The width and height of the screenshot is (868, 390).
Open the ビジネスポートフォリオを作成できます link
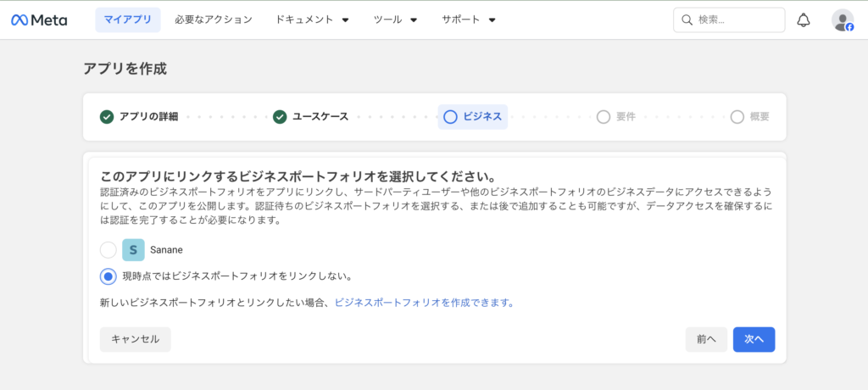423,302
